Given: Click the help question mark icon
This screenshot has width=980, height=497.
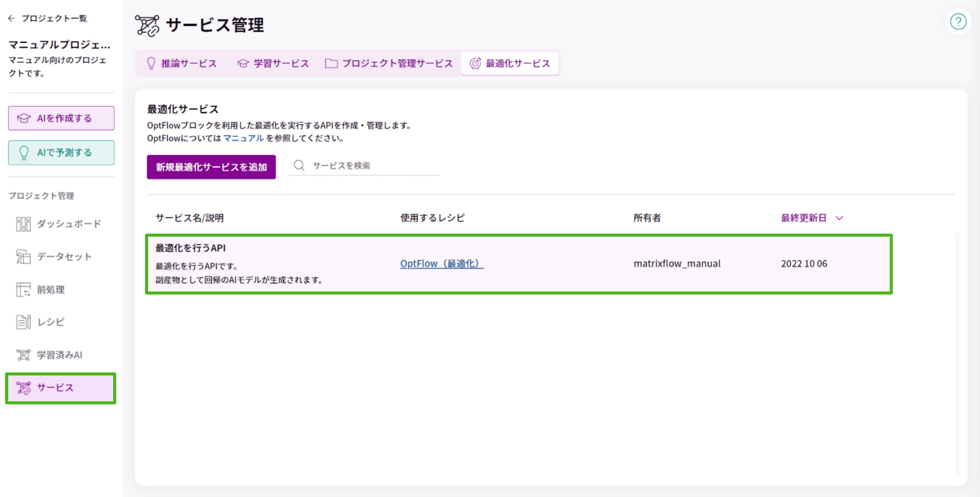Looking at the screenshot, I should pos(958,21).
